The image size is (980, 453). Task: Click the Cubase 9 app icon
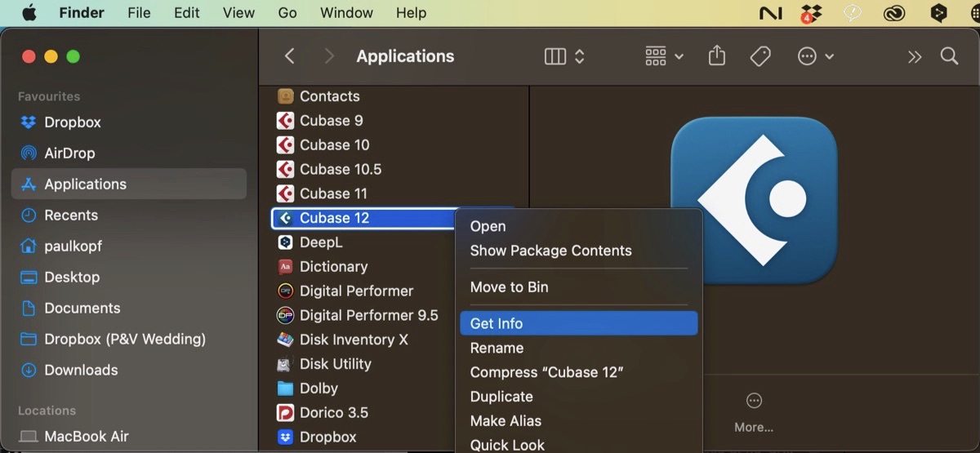pos(285,121)
